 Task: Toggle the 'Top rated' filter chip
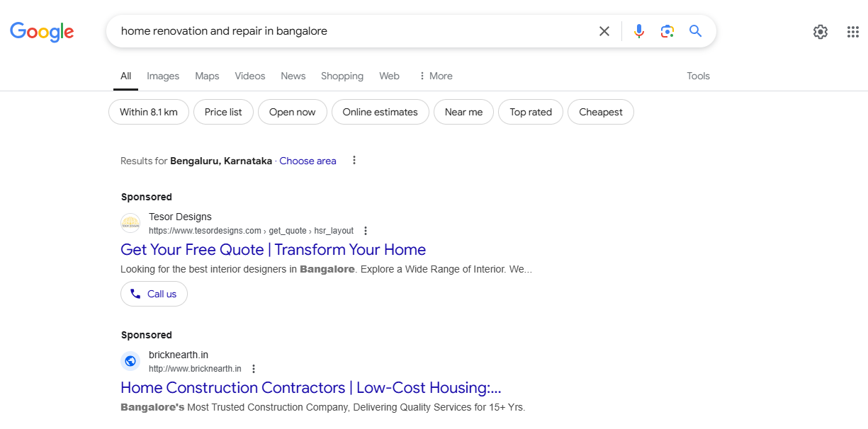pos(530,112)
